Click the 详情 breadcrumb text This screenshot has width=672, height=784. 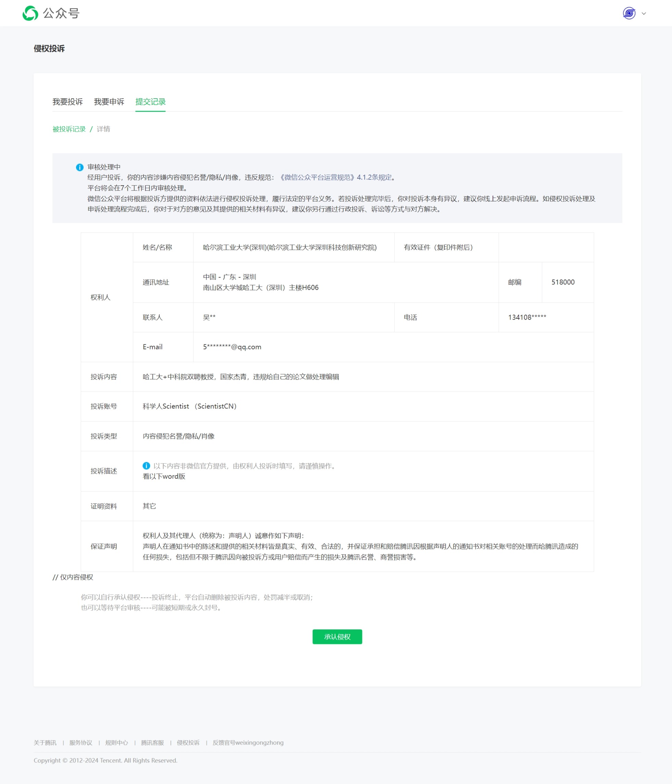[x=103, y=129]
